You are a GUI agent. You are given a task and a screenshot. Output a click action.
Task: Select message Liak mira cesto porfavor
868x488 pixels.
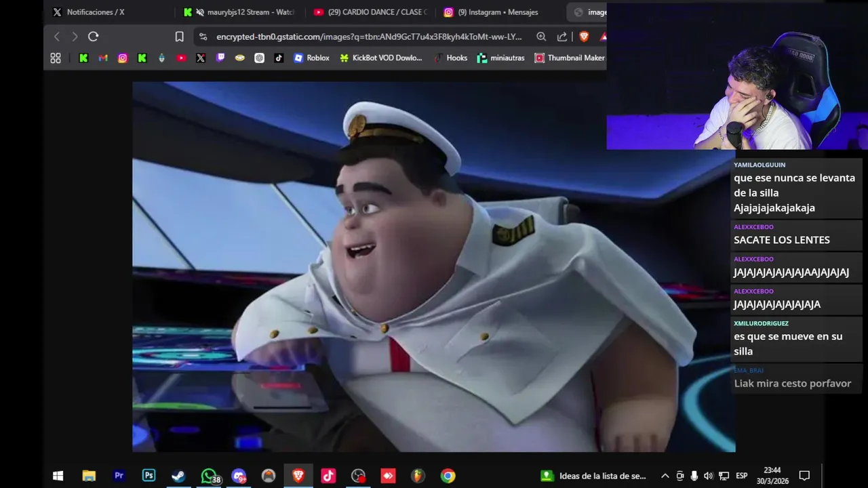[x=792, y=384]
